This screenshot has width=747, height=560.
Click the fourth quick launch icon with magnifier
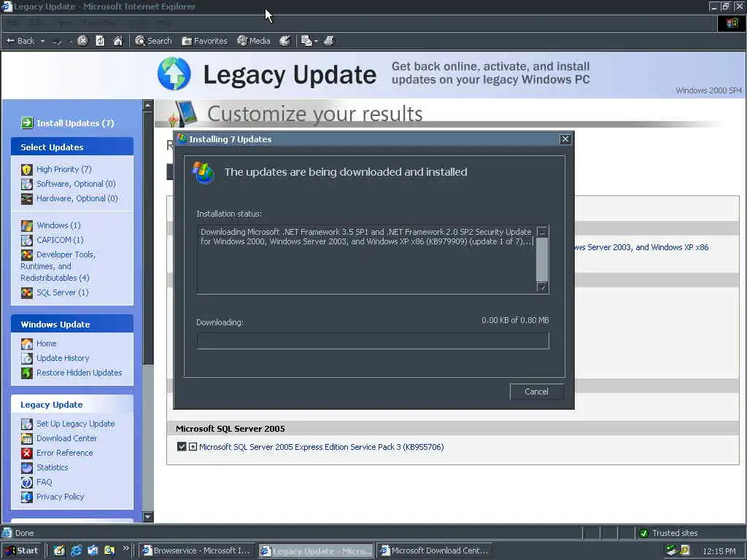[x=109, y=551]
